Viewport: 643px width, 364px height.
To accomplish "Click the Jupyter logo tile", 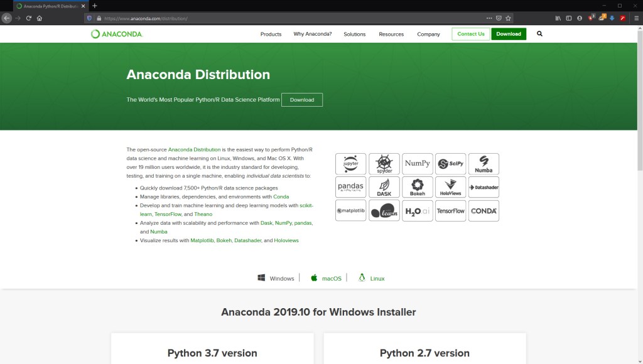I will click(350, 163).
